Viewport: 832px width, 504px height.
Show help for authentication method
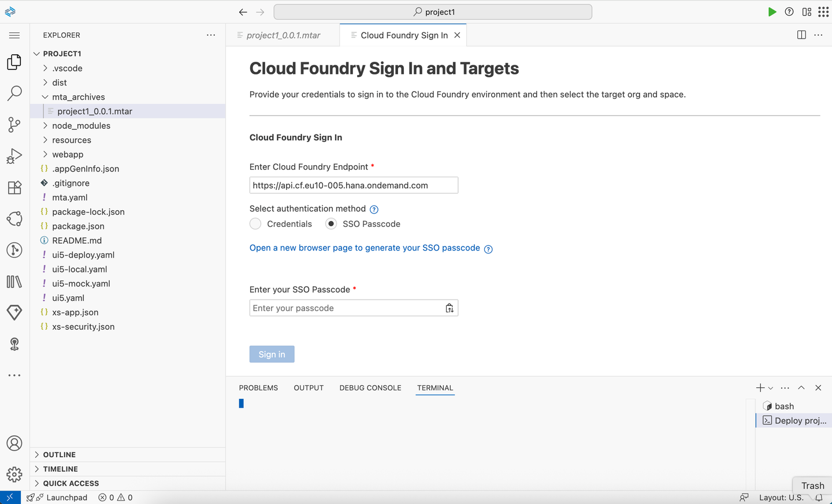(374, 210)
